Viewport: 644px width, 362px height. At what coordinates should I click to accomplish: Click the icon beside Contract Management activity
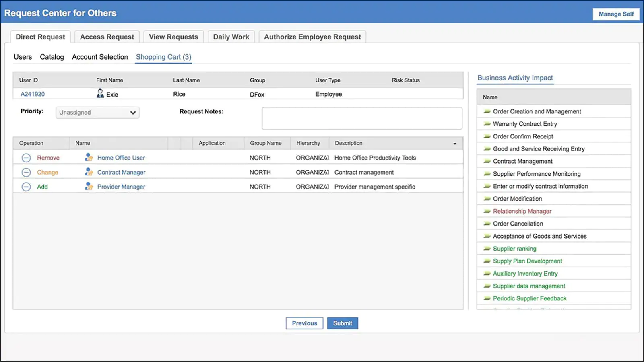coord(487,161)
